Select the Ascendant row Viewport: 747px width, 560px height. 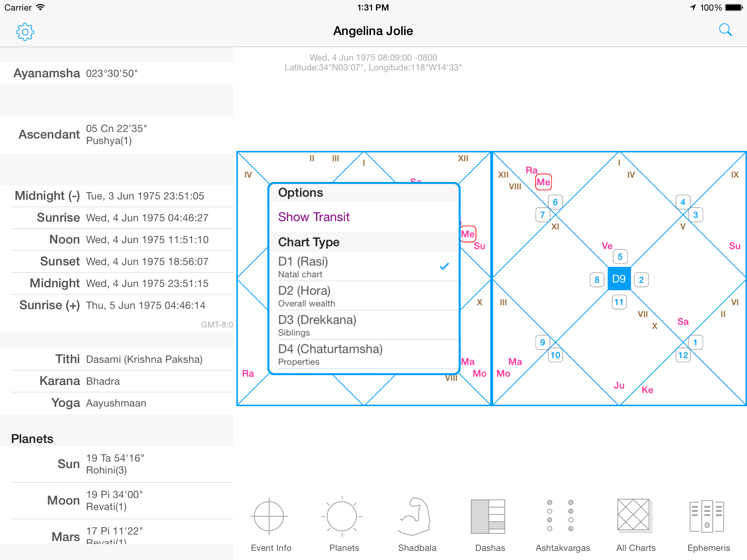tap(117, 135)
